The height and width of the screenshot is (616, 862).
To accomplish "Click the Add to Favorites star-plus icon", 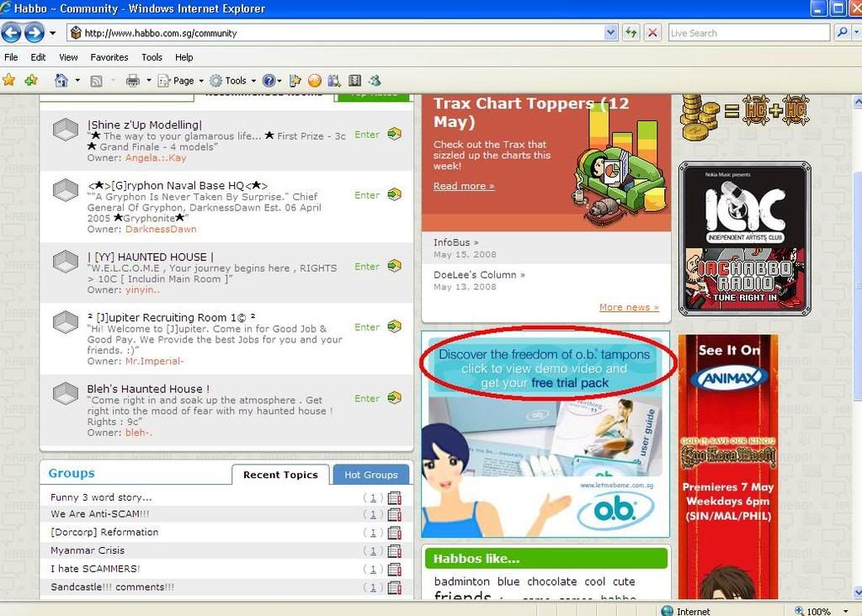I will click(31, 80).
